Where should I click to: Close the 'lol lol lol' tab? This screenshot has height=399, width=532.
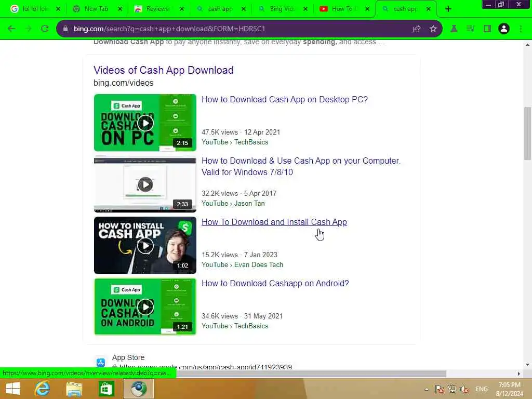point(58,9)
